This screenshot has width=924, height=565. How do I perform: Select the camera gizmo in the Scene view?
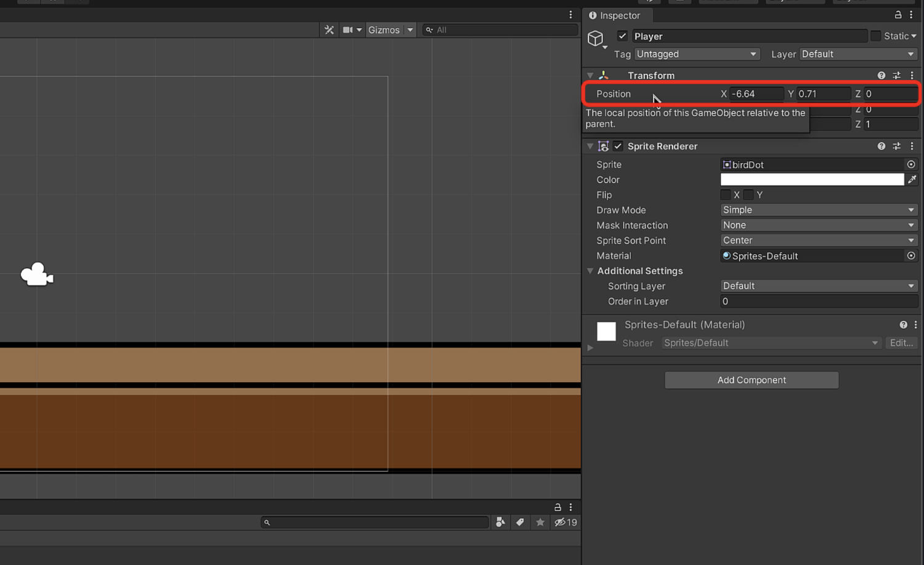pos(37,274)
